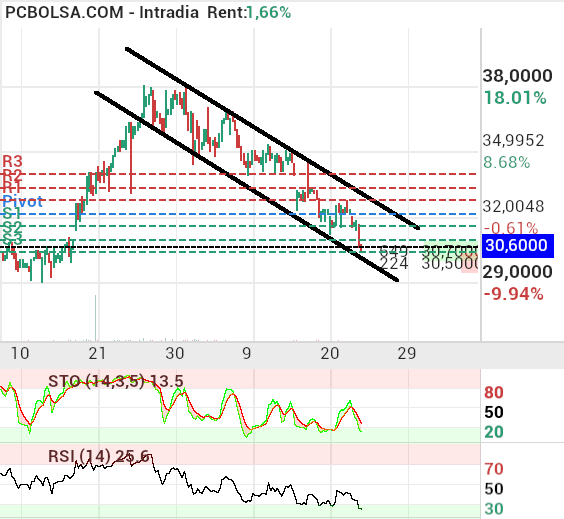The height and width of the screenshot is (519, 564).
Task: Click the 32,0048 price axis label
Action: click(513, 206)
